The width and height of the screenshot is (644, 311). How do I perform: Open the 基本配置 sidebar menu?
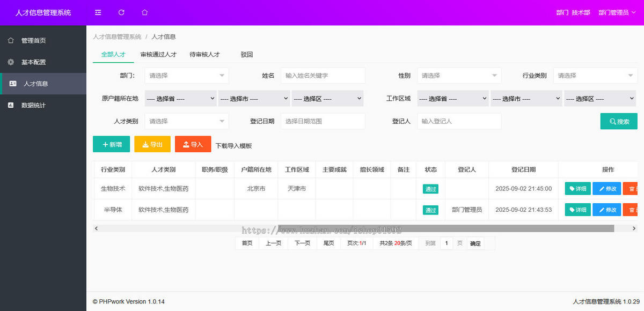coord(43,62)
